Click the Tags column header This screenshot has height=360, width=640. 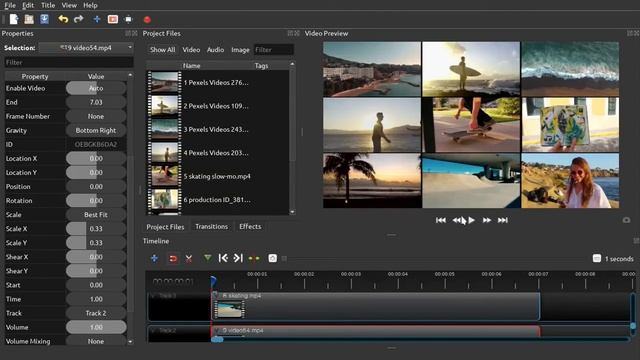click(x=261, y=65)
